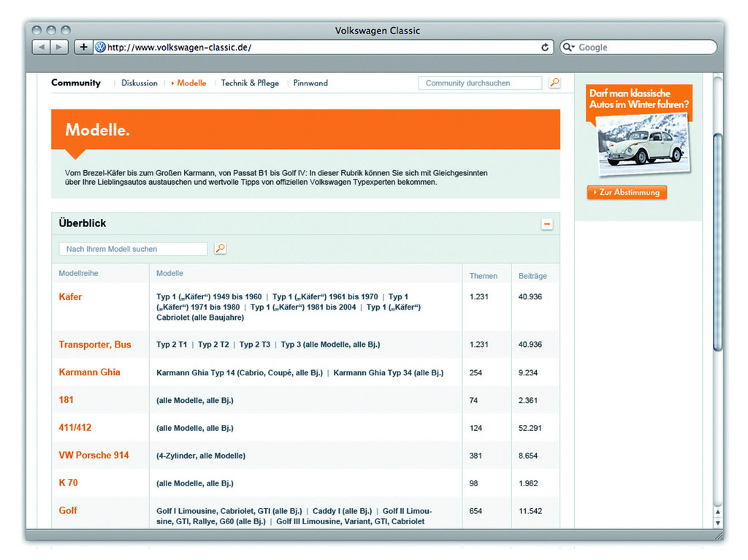Open the Google search magnifier dropdown
The height and width of the screenshot is (560, 748).
pyautogui.click(x=568, y=47)
